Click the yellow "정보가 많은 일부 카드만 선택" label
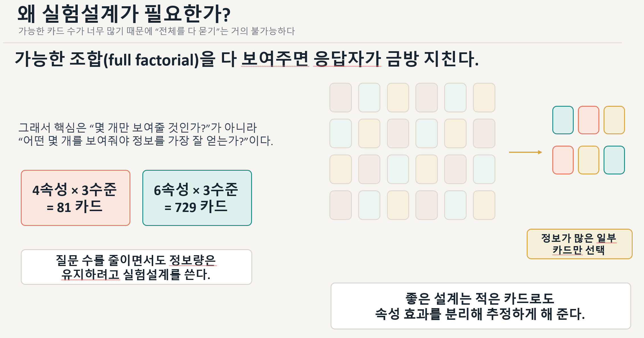The width and height of the screenshot is (644, 338). tap(579, 244)
